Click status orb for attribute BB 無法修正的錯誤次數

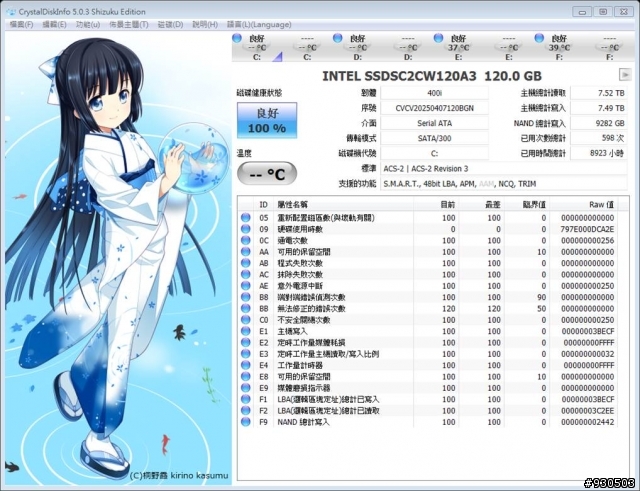(x=245, y=309)
